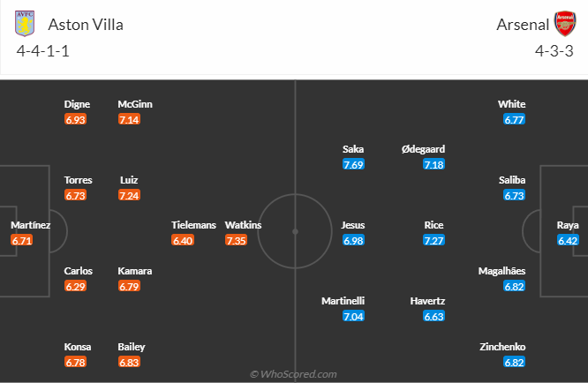Click on McGinn's name
The height and width of the screenshot is (383, 588).
pos(135,104)
